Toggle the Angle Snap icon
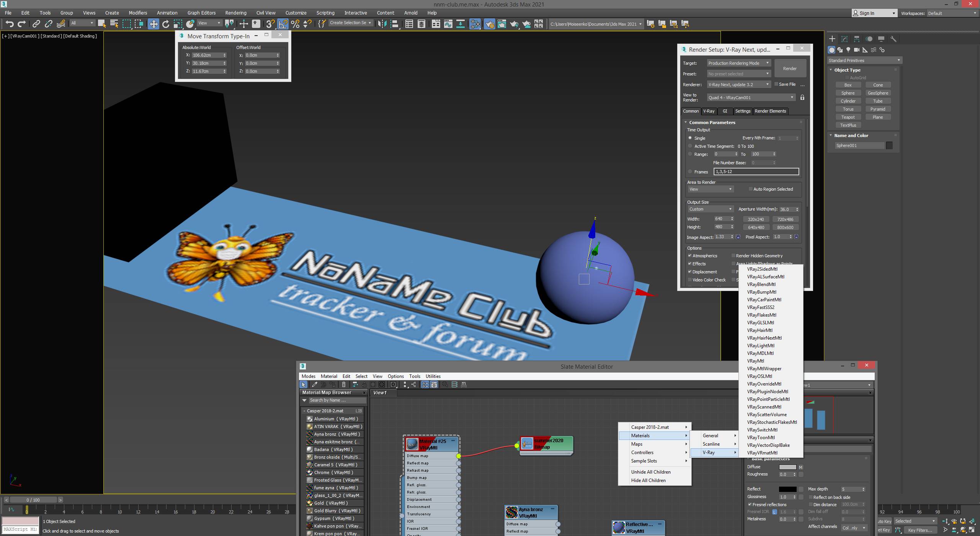 (283, 24)
